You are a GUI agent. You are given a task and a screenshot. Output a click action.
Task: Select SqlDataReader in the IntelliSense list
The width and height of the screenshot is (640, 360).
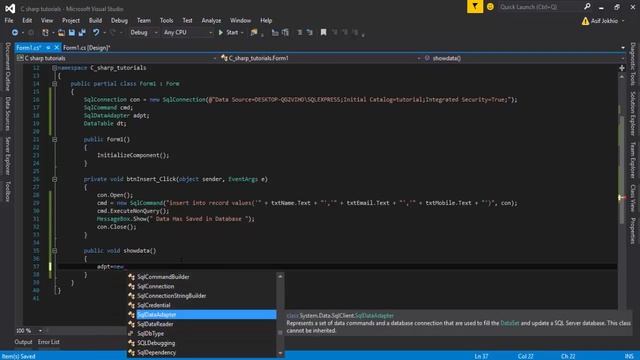(202, 324)
